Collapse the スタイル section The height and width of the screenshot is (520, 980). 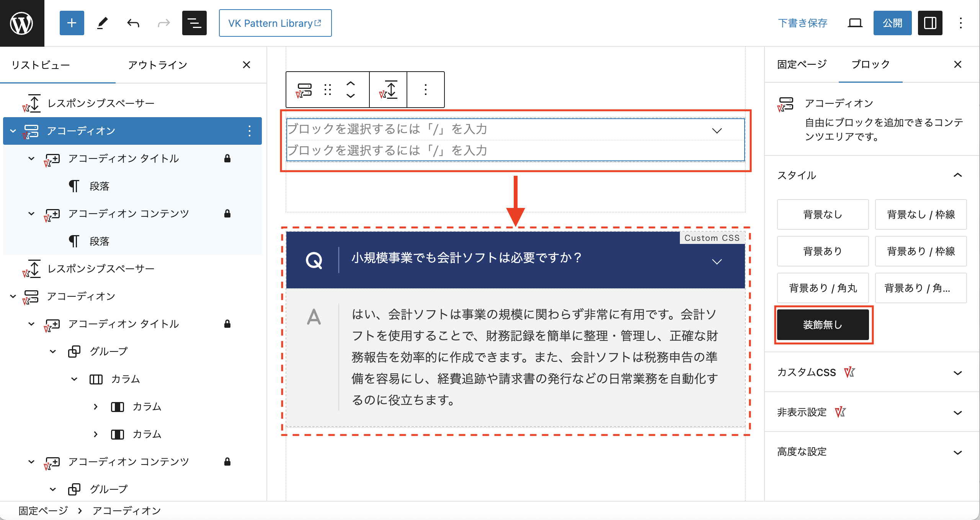957,175
